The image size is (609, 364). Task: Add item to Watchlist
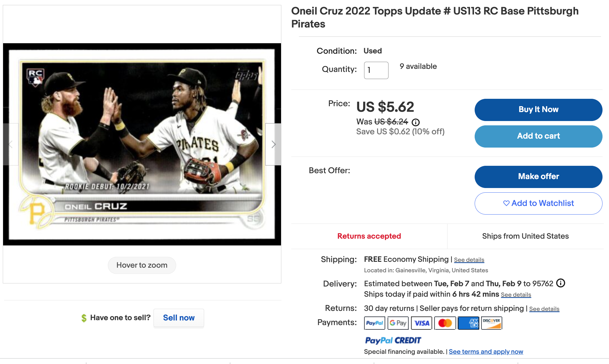pos(538,203)
